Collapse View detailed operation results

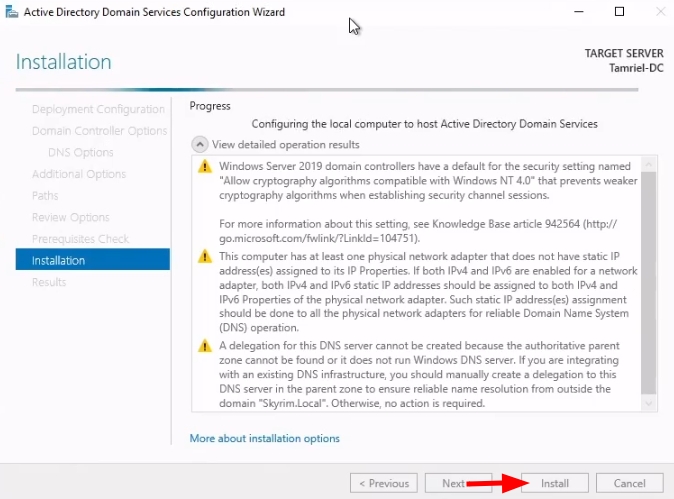pos(199,144)
